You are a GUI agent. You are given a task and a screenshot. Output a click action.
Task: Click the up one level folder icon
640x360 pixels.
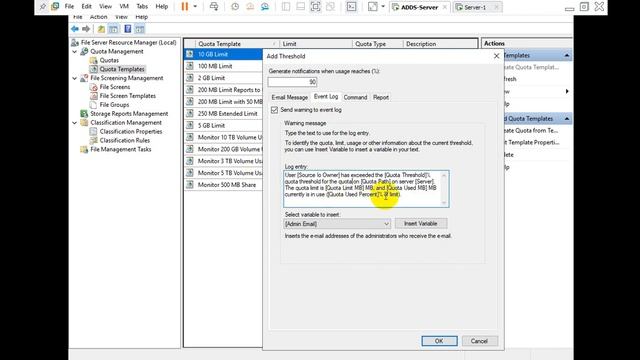101,29
